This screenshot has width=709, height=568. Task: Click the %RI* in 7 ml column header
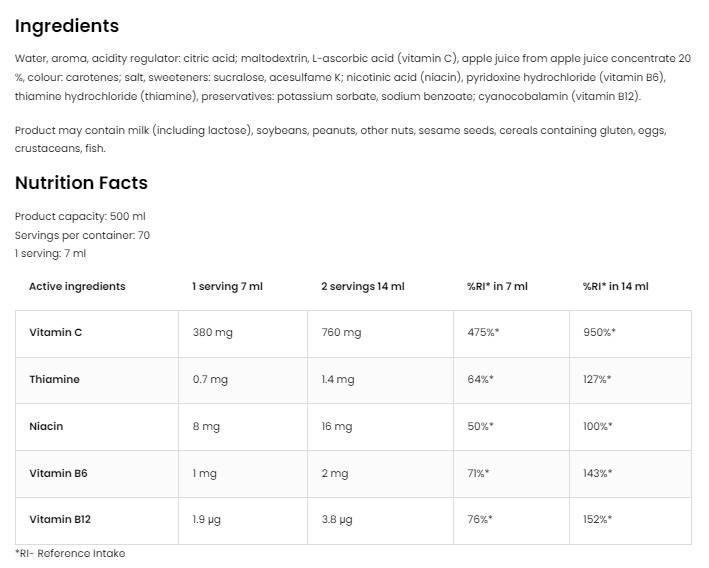[497, 286]
